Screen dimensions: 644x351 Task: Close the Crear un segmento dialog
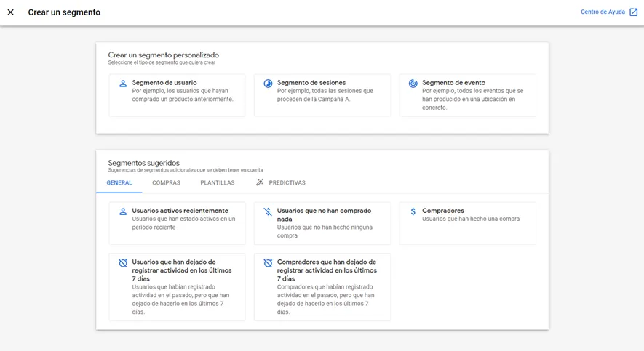pos(11,12)
